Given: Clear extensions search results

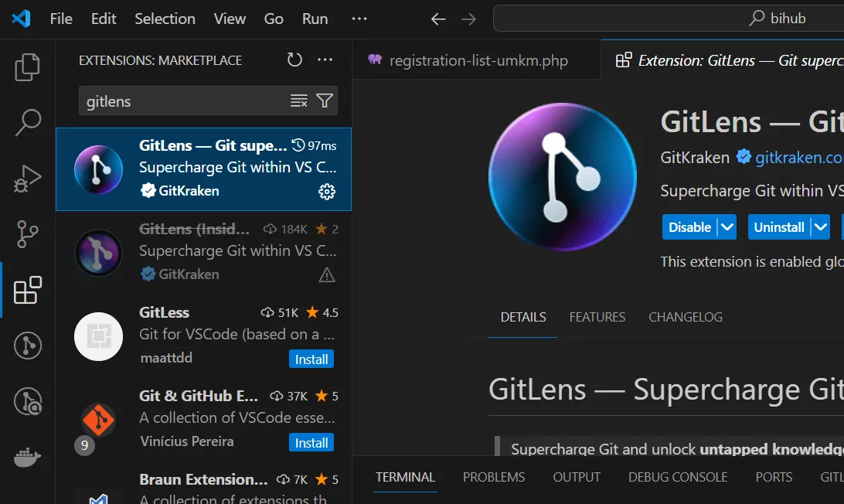Looking at the screenshot, I should (x=298, y=101).
